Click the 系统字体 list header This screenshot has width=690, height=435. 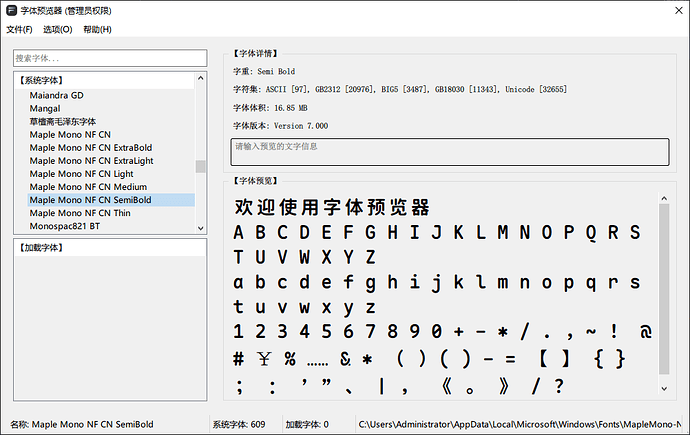[x=46, y=79]
